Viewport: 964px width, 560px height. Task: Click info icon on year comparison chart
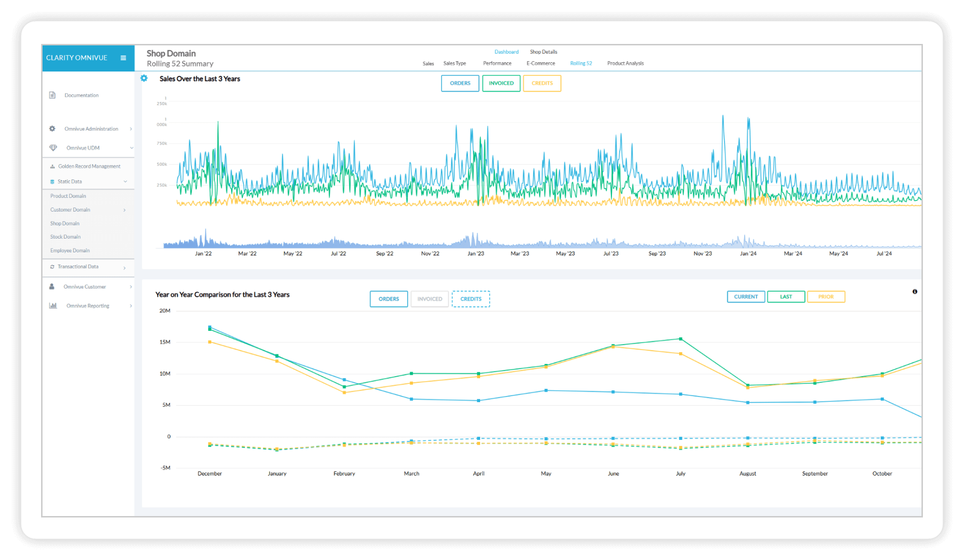tap(914, 292)
